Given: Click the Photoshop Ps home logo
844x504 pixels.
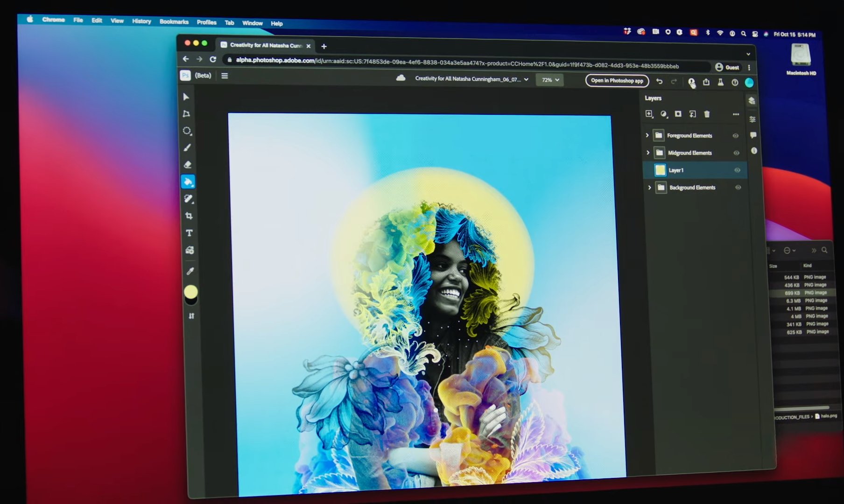Looking at the screenshot, I should (185, 75).
